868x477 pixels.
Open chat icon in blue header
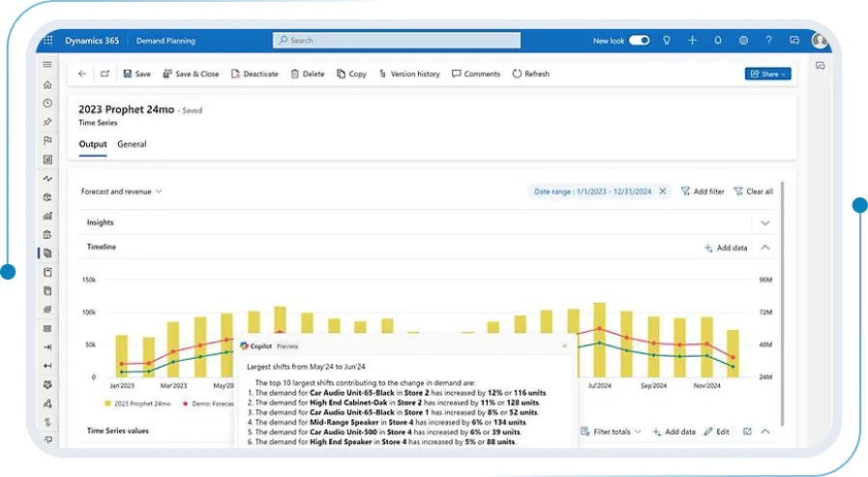tap(793, 41)
